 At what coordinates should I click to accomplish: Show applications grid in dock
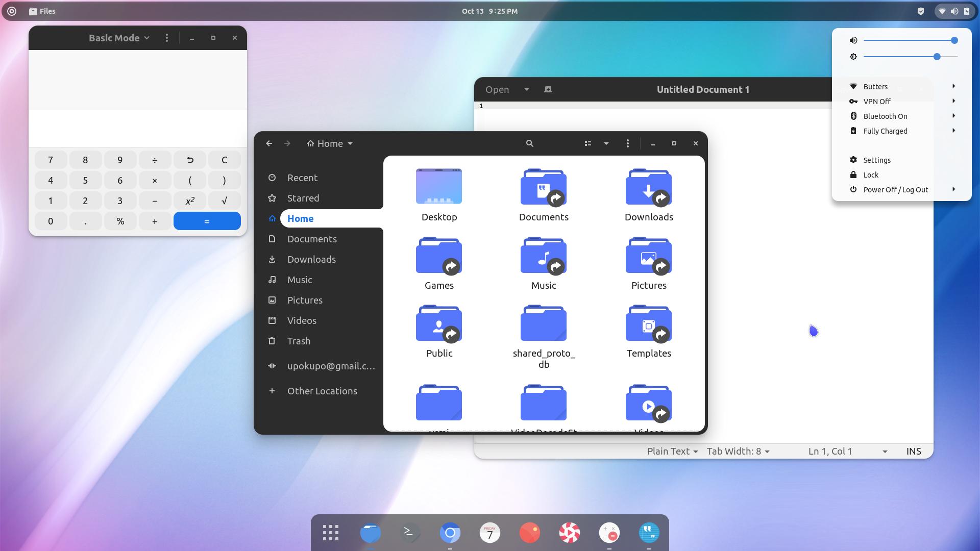331,533
